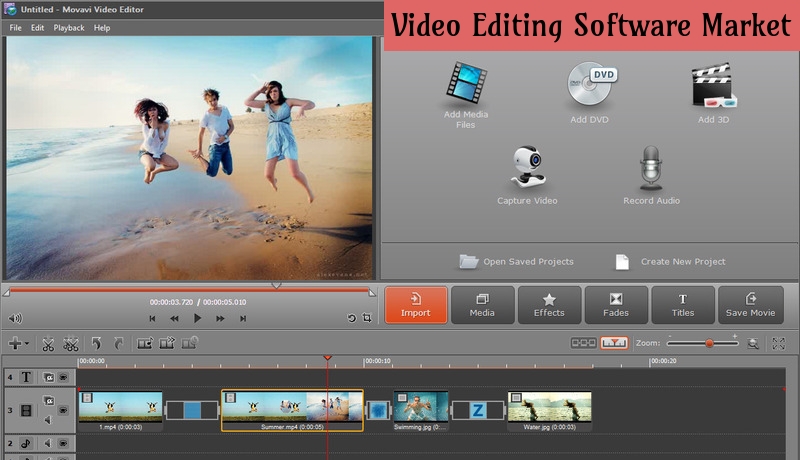Select the Swimming.jpg clip on the timeline
The image size is (800, 460).
pyautogui.click(x=421, y=411)
